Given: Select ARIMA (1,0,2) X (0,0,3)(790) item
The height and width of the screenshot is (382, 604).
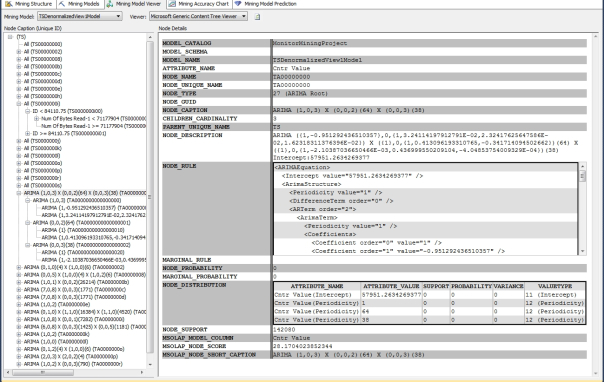Looking at the screenshot, I should click(73, 364).
